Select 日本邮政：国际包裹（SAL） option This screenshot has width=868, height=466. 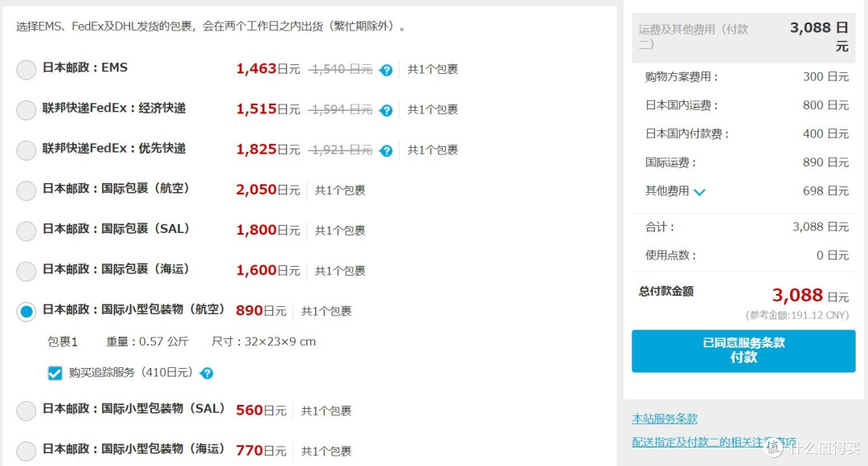click(x=25, y=231)
